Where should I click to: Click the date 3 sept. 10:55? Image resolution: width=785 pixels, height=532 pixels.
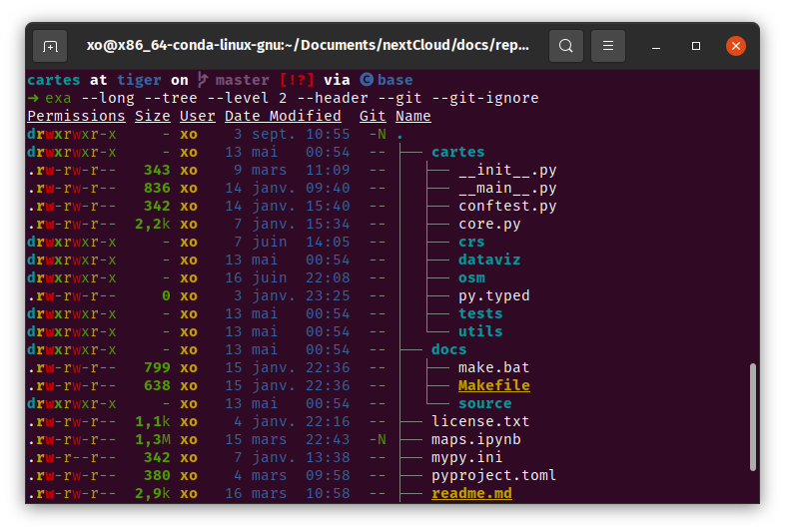click(x=292, y=134)
